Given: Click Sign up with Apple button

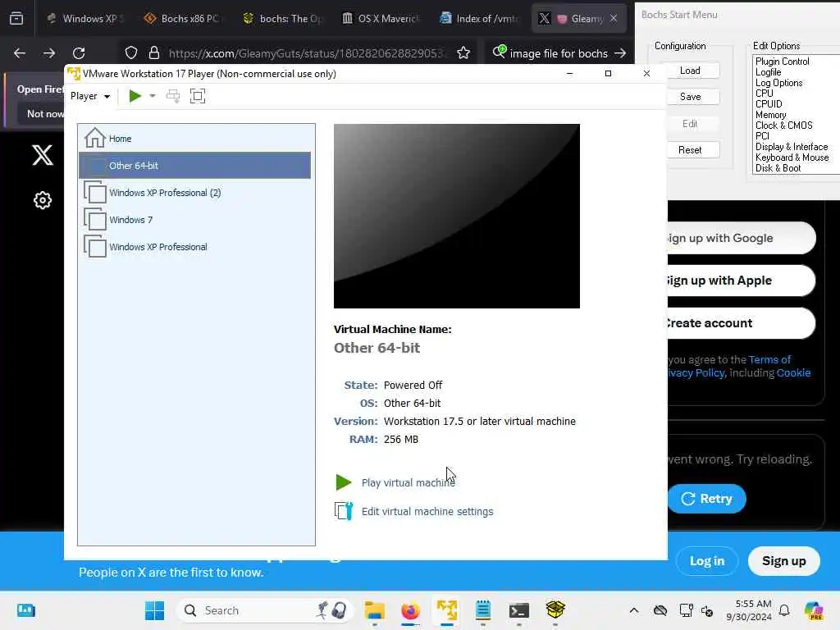Looking at the screenshot, I should [742, 281].
